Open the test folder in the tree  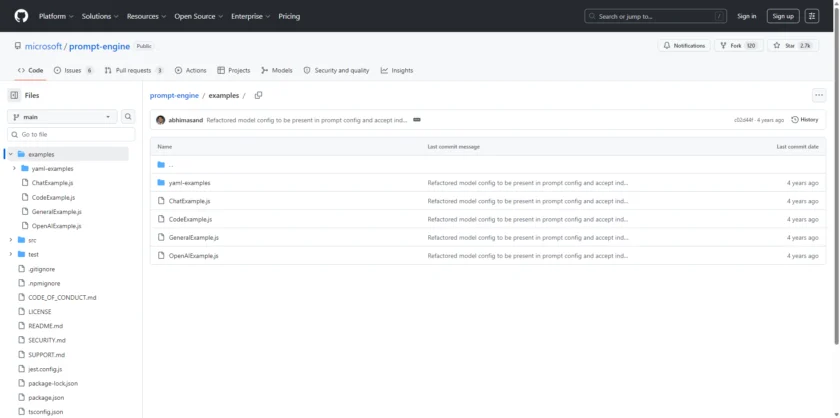tap(33, 254)
